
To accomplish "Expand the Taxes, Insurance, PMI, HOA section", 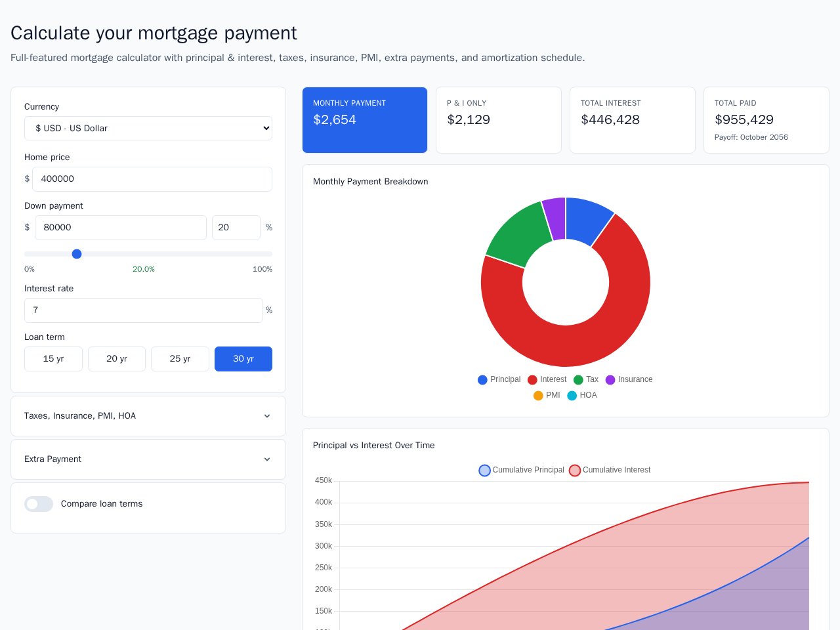I will tap(148, 416).
